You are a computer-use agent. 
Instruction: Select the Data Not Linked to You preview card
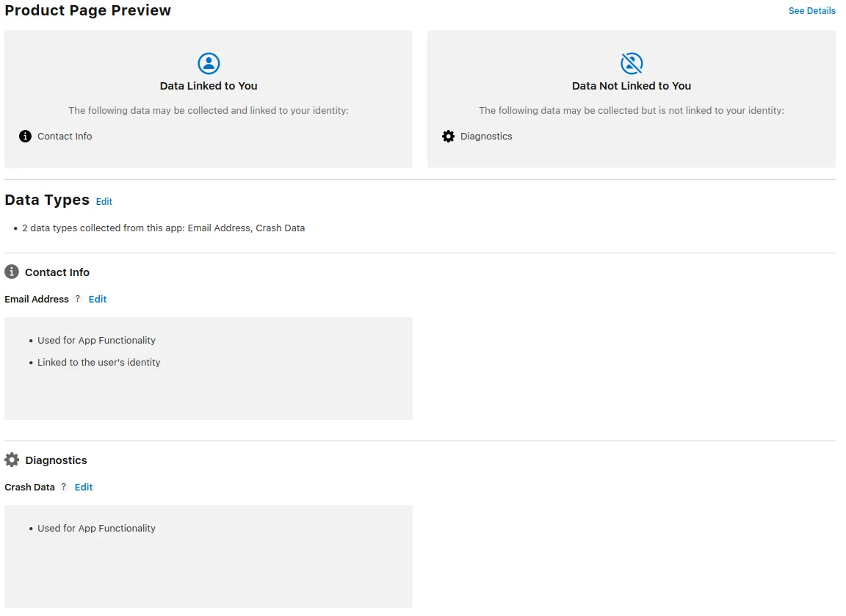[632, 99]
